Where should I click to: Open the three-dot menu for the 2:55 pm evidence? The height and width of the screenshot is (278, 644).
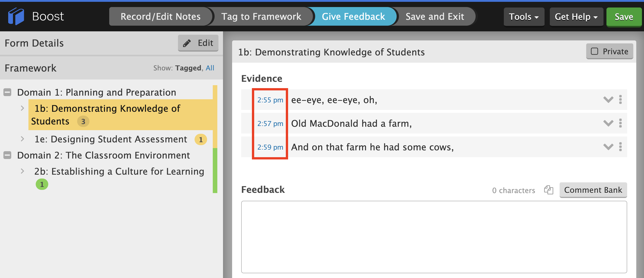pyautogui.click(x=620, y=99)
